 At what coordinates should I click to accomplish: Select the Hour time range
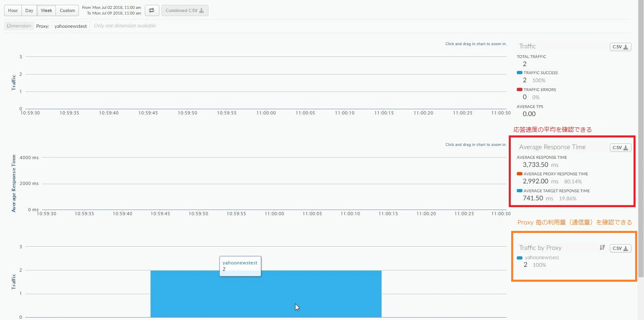coord(13,10)
